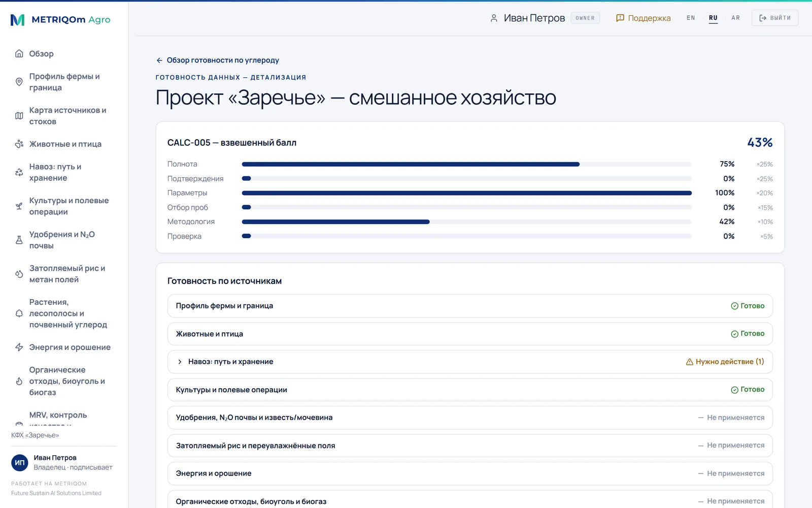Click the 42% Методология value
This screenshot has height=508, width=812.
727,222
